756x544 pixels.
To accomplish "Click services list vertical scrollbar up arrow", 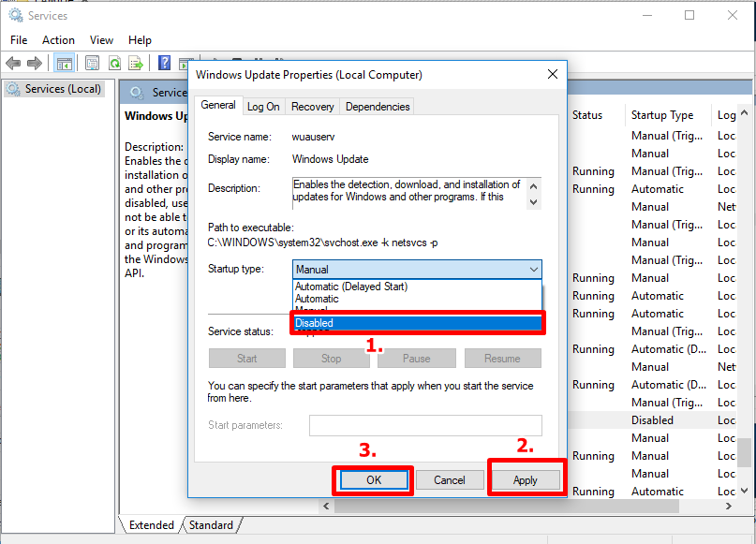I will click(745, 112).
